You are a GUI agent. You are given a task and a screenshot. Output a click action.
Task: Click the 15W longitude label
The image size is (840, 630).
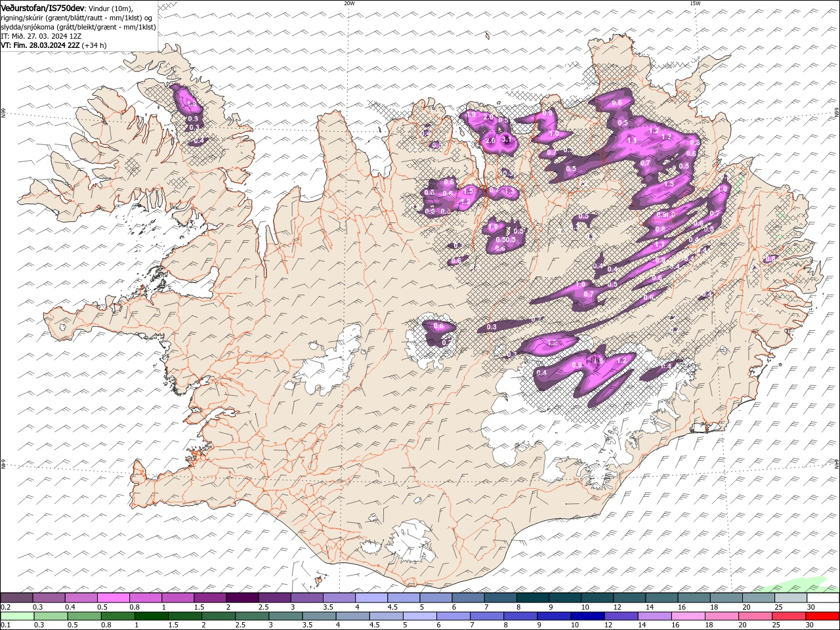click(x=695, y=3)
